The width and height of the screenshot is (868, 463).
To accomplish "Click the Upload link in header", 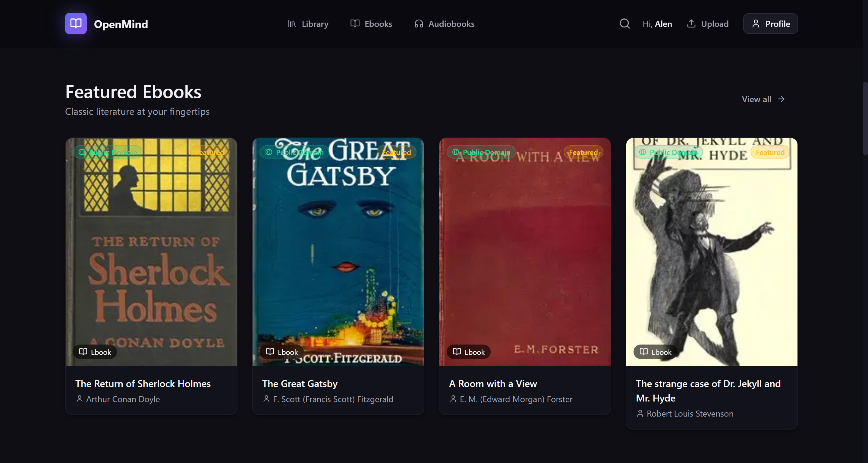I will pos(708,24).
